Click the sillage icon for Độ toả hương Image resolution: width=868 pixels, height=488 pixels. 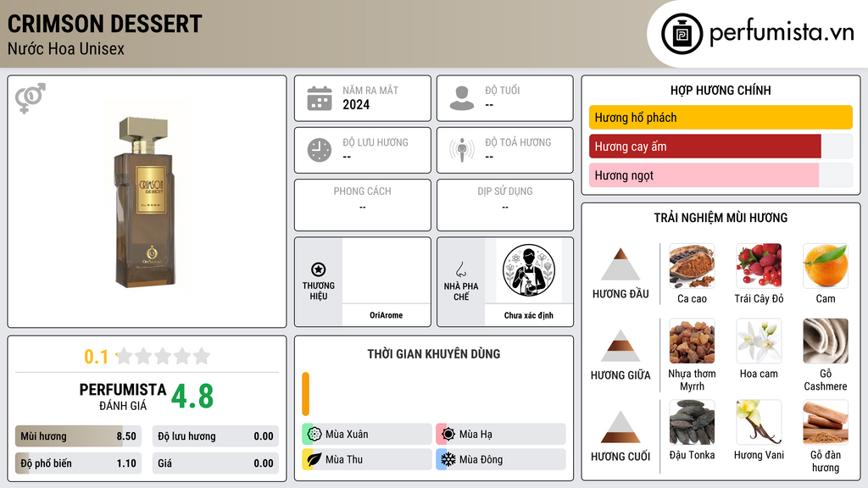pos(462,150)
